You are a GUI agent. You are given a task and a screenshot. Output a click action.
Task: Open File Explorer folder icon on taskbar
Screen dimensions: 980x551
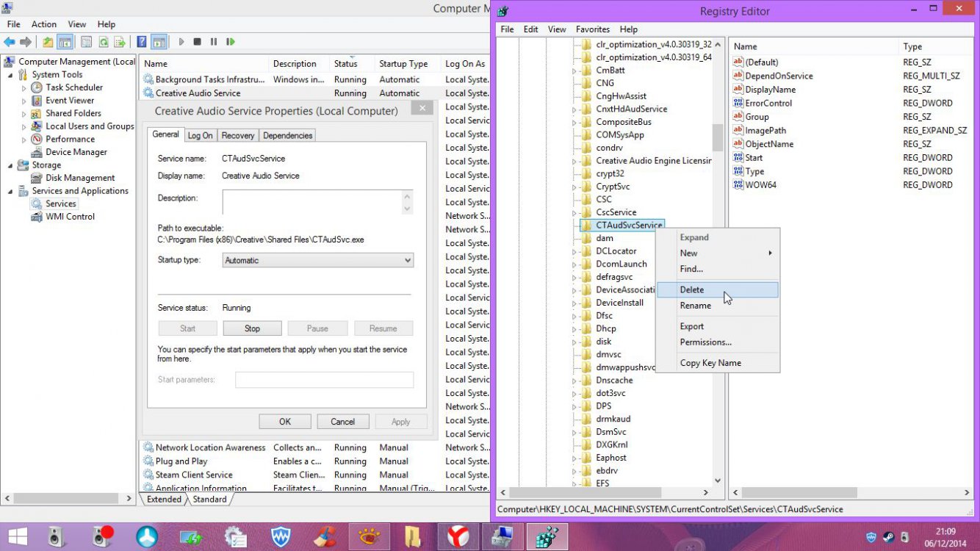(x=414, y=536)
